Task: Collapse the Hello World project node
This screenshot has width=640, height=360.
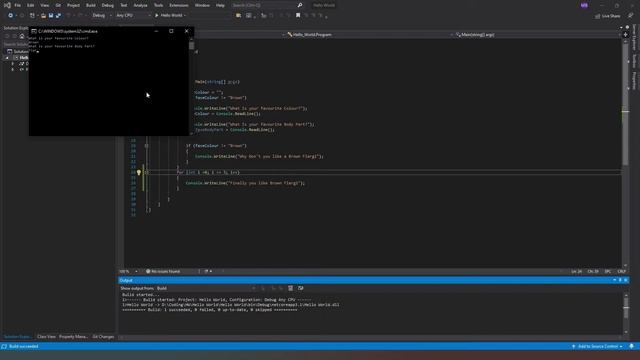Action: point(7,58)
